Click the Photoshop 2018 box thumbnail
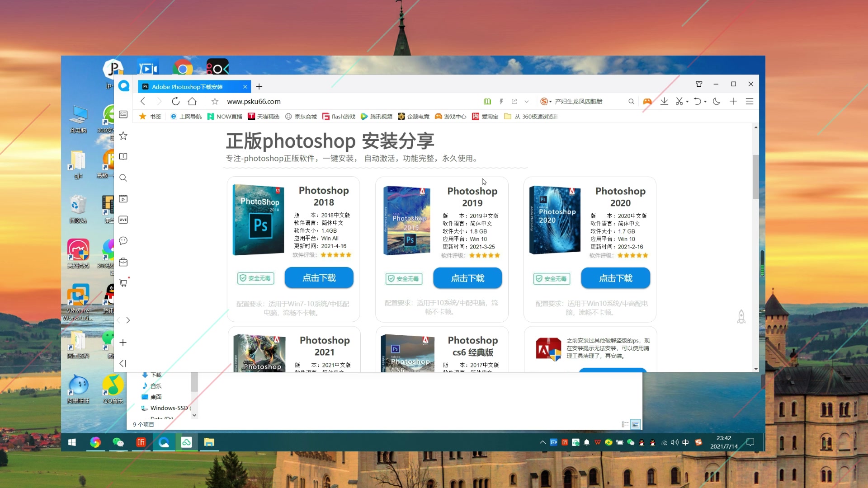The height and width of the screenshot is (488, 868). pos(259,220)
